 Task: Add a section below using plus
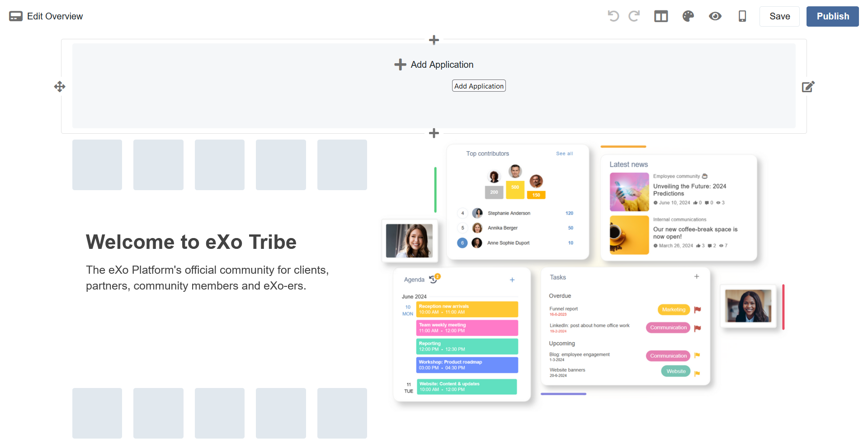click(434, 133)
